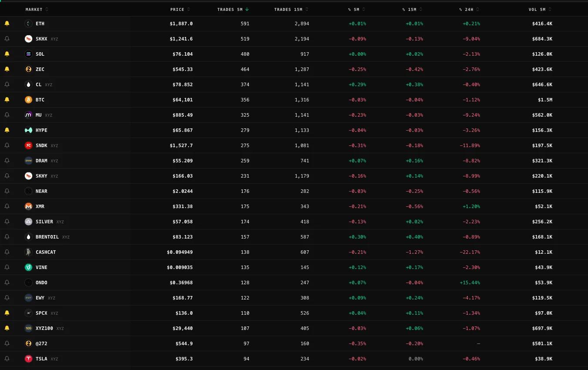This screenshot has width=588, height=370.
Task: Click the XYZ100 market logo
Action: [28, 328]
